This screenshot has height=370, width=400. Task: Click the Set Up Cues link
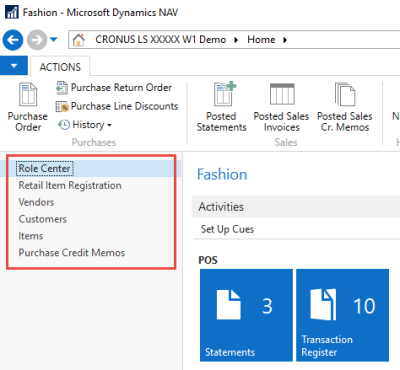[227, 229]
